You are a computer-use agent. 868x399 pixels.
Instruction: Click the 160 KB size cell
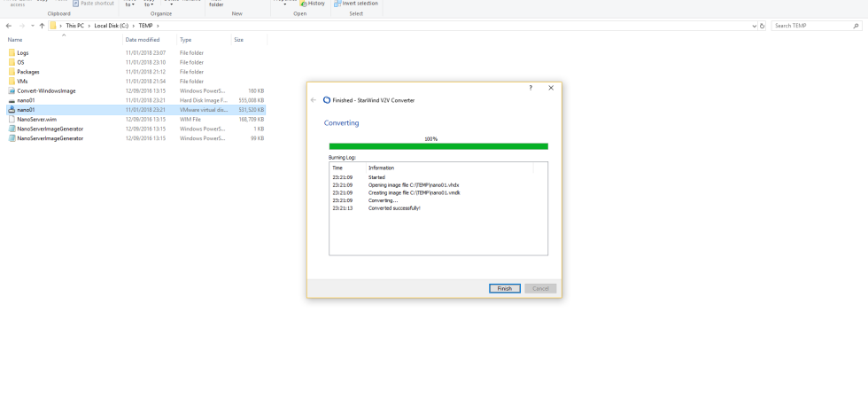tap(256, 90)
